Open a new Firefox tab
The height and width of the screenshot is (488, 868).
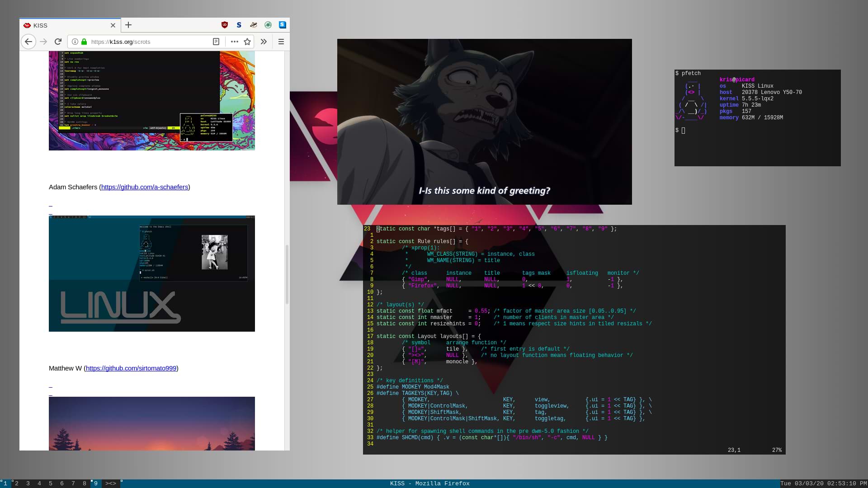pos(128,25)
